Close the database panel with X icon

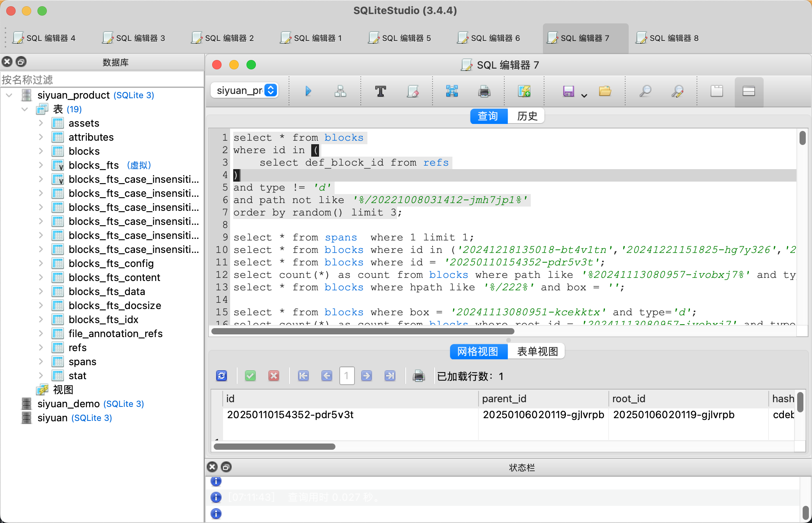(7, 62)
